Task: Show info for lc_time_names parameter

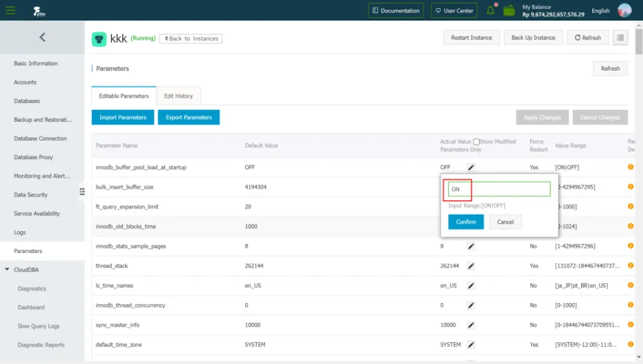Action: point(630,285)
